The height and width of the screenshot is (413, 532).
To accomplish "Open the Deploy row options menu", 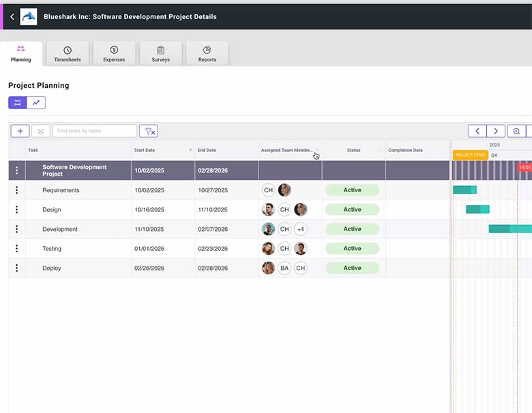I will 16,269.
